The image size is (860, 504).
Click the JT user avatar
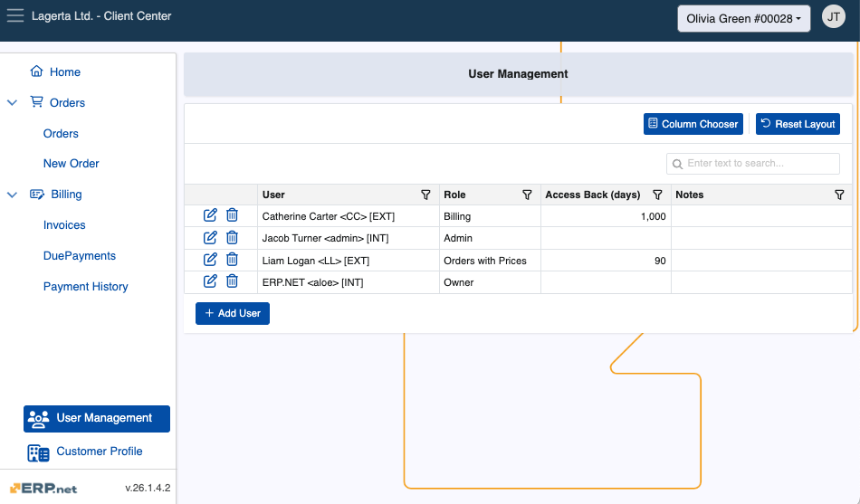pos(833,16)
